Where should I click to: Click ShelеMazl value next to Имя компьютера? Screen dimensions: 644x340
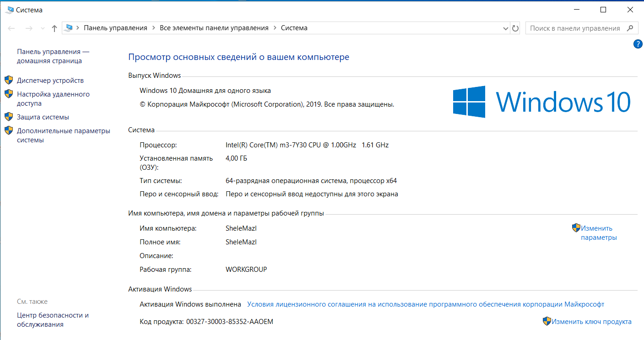click(241, 228)
